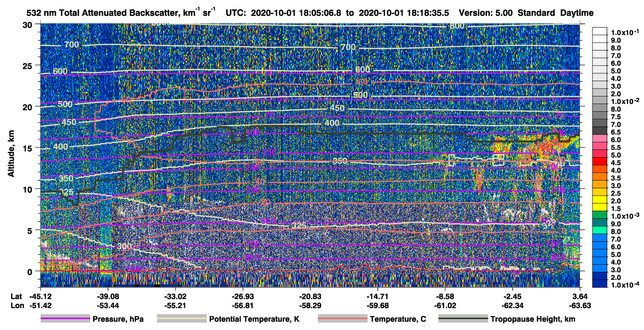Select the Pressure, hPa legend label

point(118,319)
